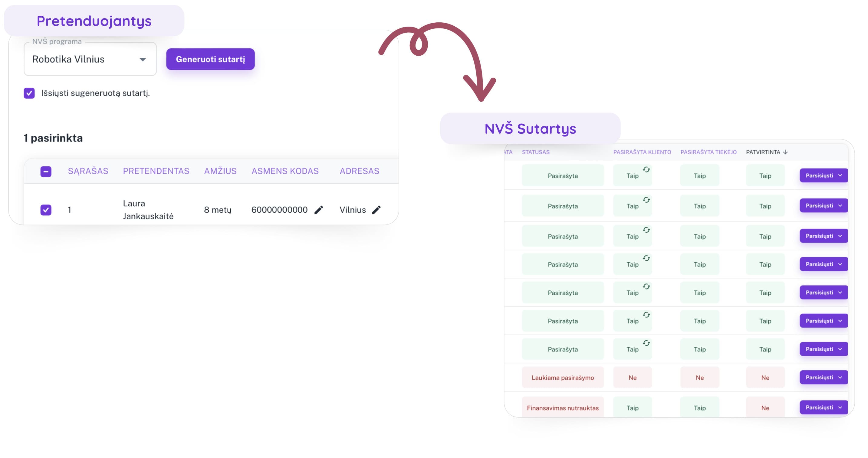Edit the personal code 60000000000 pencil icon
Image resolution: width=868 pixels, height=458 pixels.
[318, 210]
